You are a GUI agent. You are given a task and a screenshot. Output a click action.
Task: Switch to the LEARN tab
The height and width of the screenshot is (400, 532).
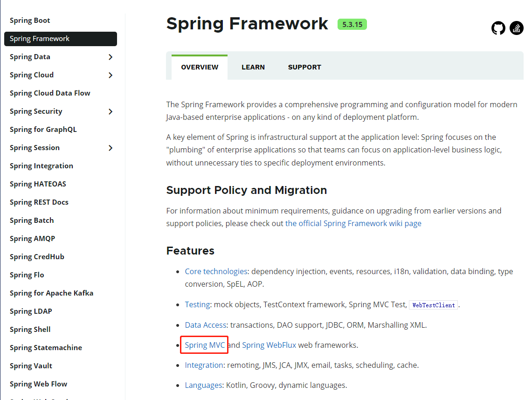[x=253, y=67]
